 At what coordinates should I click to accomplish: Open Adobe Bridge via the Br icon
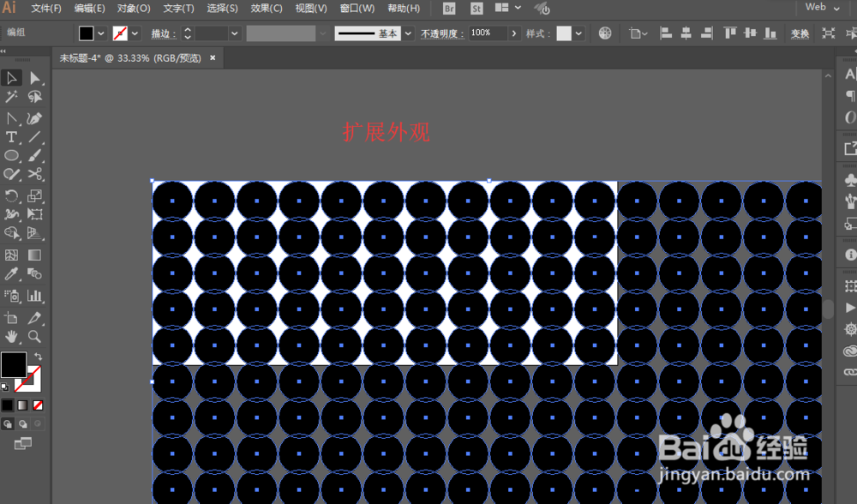pos(449,9)
